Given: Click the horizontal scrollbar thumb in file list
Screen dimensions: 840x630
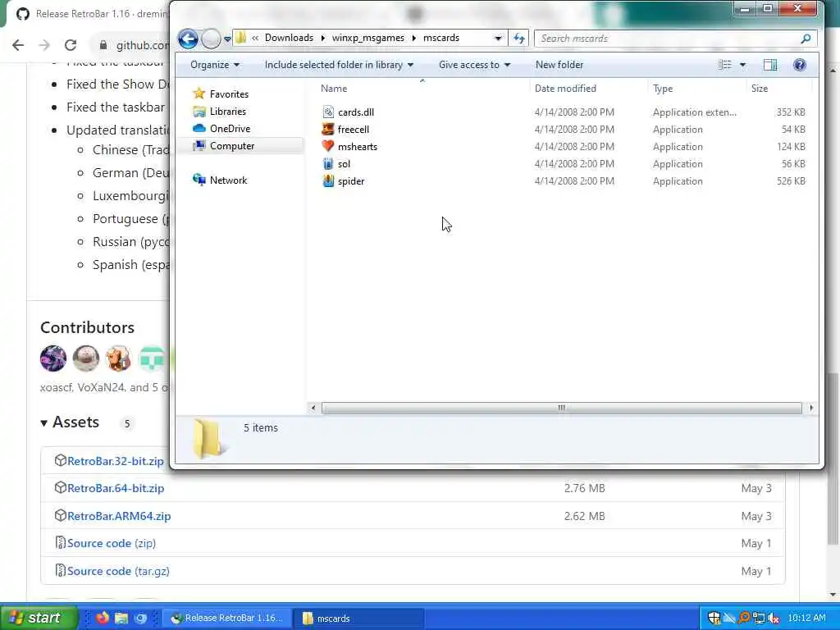Looking at the screenshot, I should pyautogui.click(x=561, y=409).
